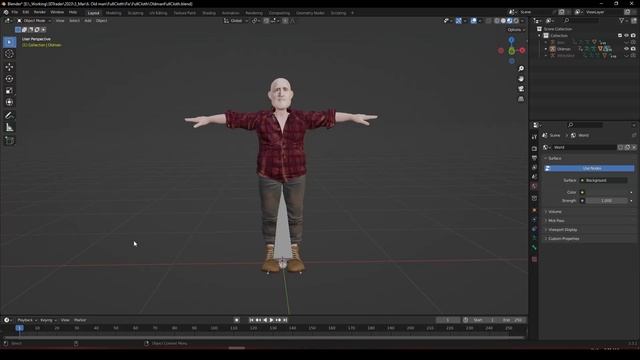This screenshot has width=640, height=360.
Task: Select the Select Box tool in toolbar
Action: pos(9,42)
